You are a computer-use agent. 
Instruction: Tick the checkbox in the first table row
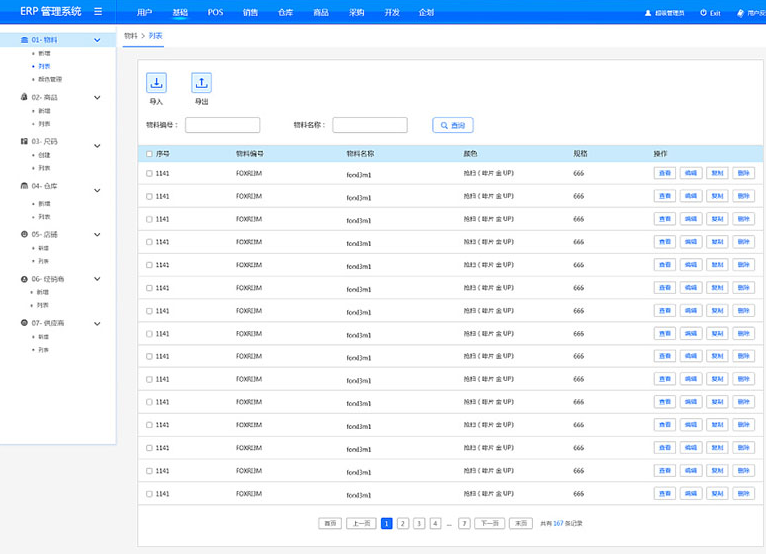click(149, 173)
